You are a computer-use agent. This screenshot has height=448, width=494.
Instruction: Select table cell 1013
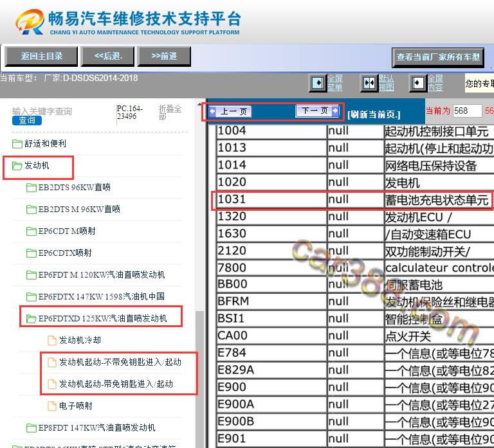pyautogui.click(x=272, y=148)
